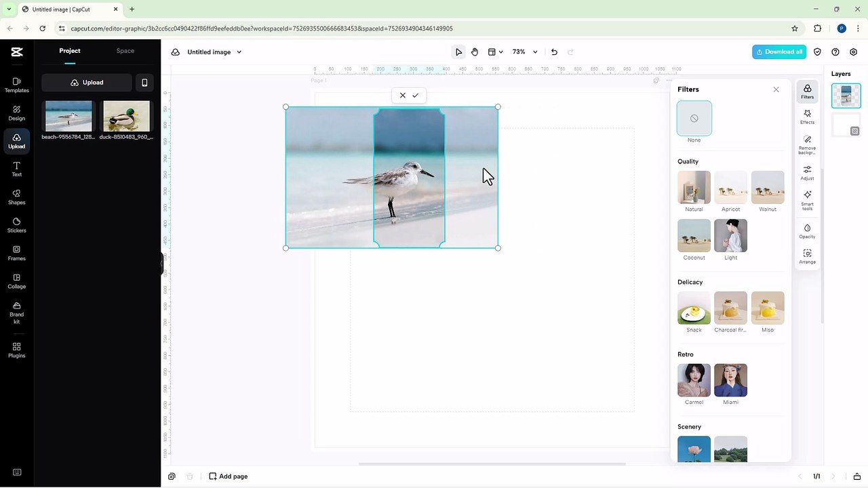Close the Filters panel

click(x=776, y=89)
